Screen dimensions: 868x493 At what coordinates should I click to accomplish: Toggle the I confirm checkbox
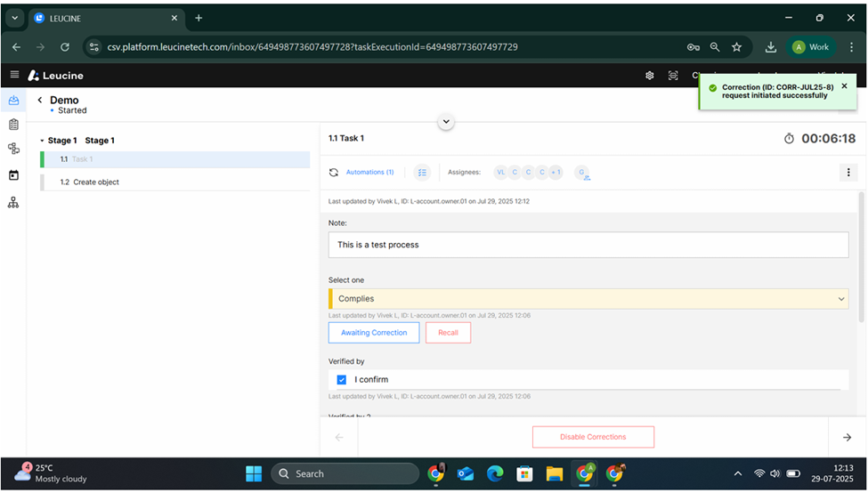[342, 380]
